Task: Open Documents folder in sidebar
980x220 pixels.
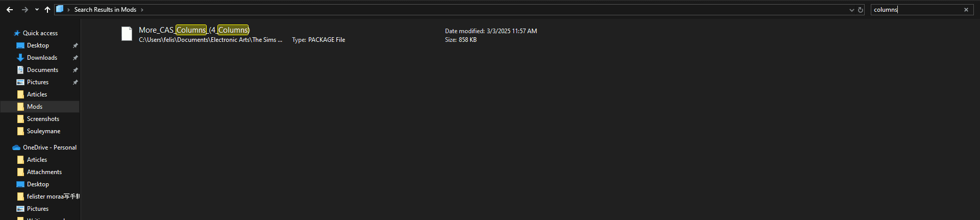Action: (x=42, y=70)
